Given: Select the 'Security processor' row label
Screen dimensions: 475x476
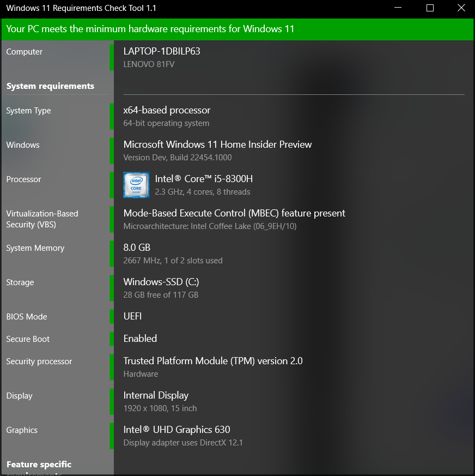Looking at the screenshot, I should pos(39,361).
